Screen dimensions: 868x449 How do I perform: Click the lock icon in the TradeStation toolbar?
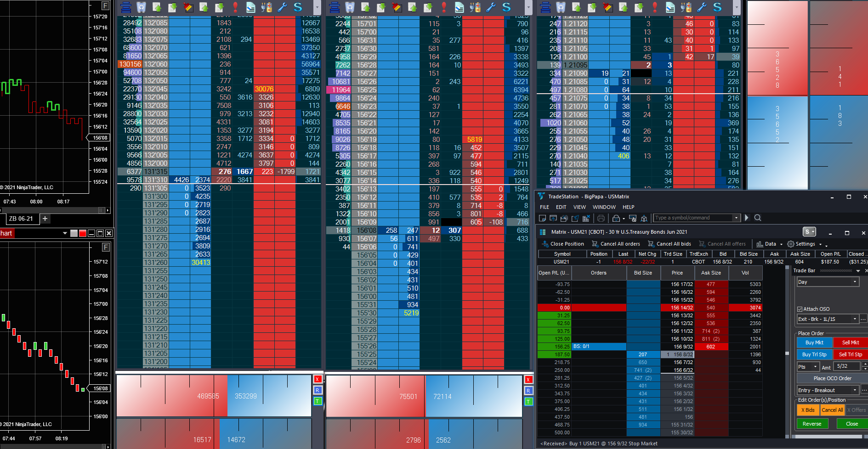pyautogui.click(x=616, y=218)
